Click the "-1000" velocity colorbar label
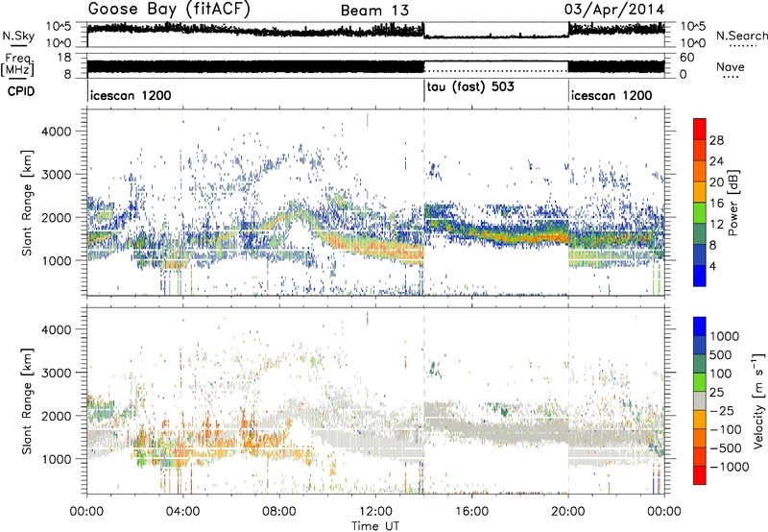This screenshot has height=532, width=768. pos(729,467)
